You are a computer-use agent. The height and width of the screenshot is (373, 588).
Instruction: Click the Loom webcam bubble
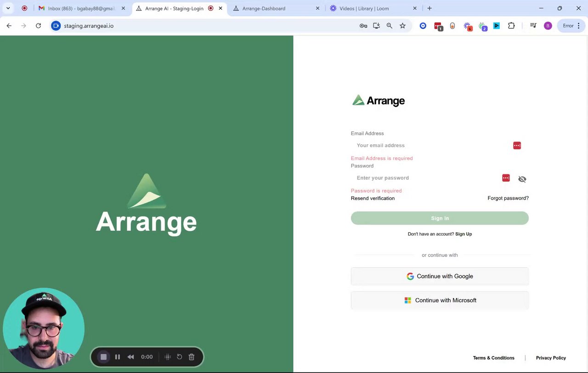pos(44,328)
